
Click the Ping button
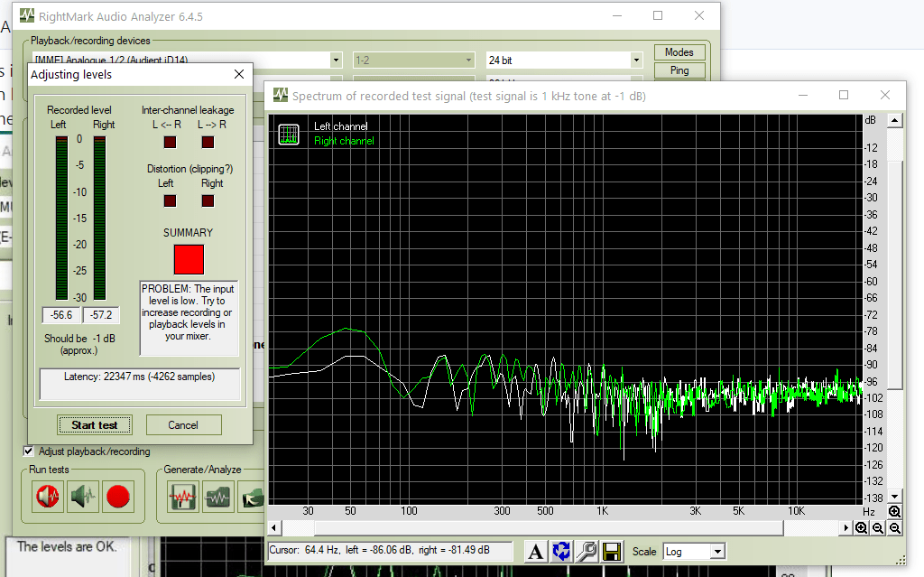[679, 70]
